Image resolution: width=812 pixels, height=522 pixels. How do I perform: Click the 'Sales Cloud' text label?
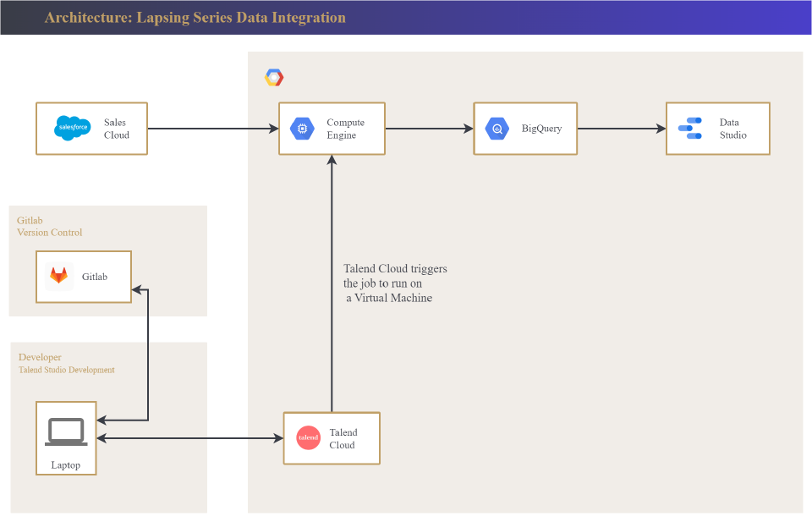(117, 129)
